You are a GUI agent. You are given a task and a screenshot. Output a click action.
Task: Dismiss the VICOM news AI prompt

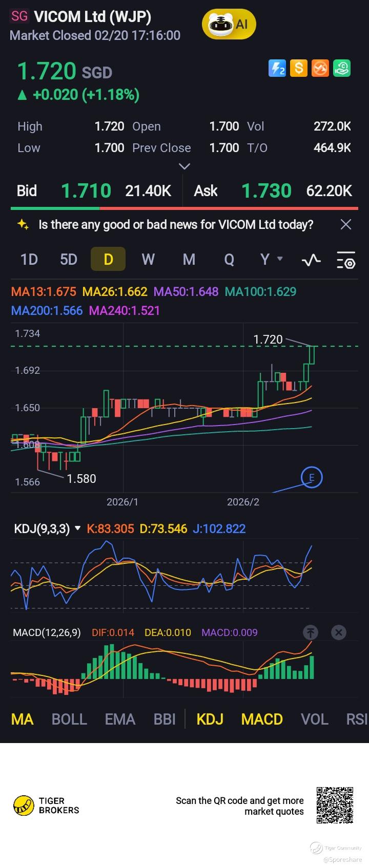(346, 224)
